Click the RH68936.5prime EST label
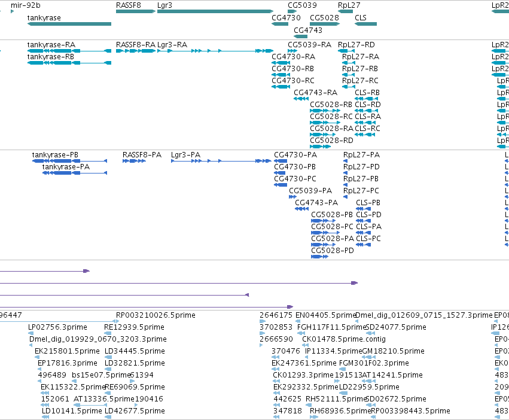 340,411
